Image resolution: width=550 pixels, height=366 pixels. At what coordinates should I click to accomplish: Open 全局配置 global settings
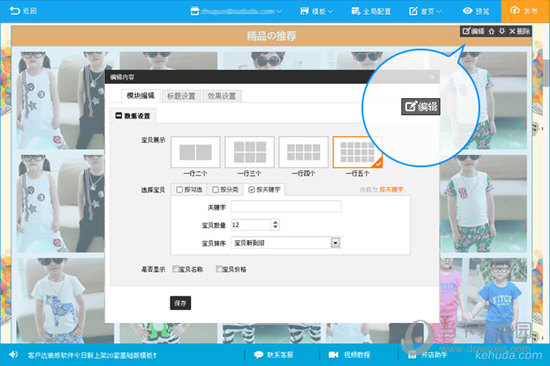pos(371,11)
